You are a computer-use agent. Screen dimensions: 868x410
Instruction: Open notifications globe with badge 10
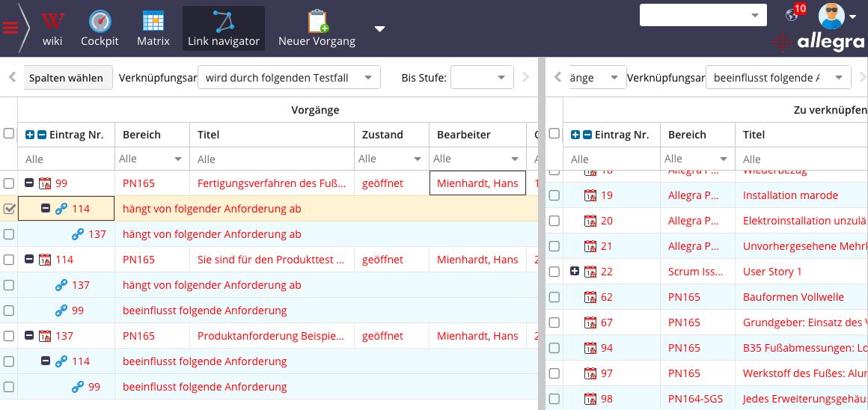[792, 14]
